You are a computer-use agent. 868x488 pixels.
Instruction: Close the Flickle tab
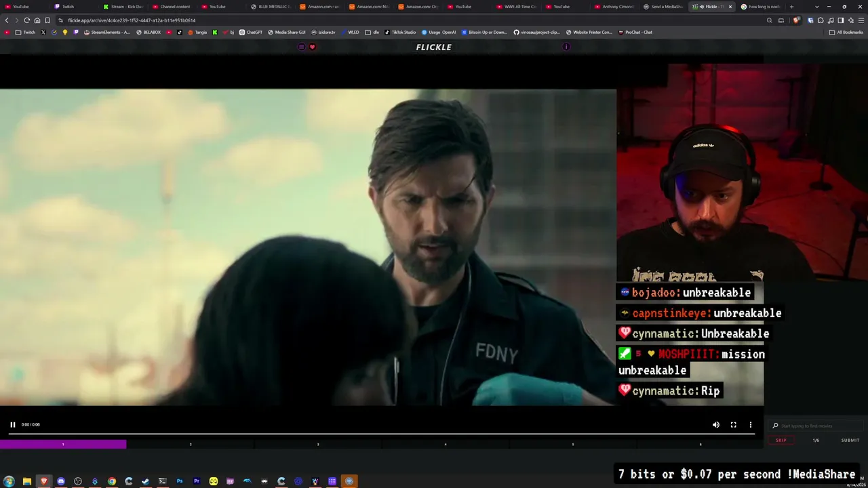[x=730, y=7]
